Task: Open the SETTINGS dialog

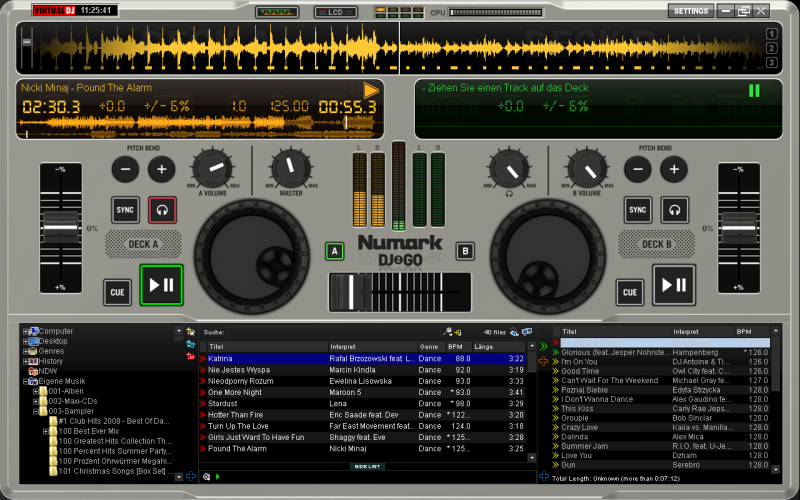Action: pyautogui.click(x=691, y=11)
